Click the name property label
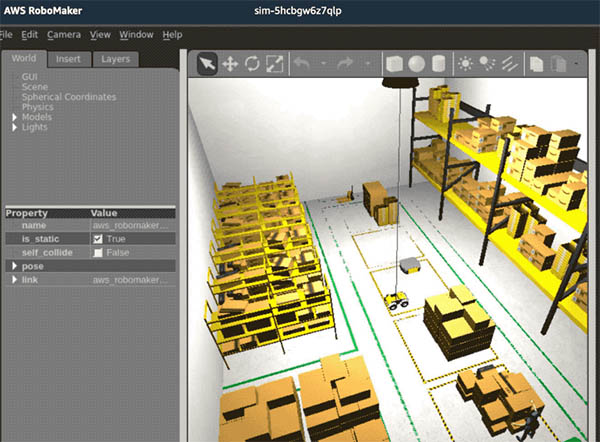 pyautogui.click(x=34, y=225)
